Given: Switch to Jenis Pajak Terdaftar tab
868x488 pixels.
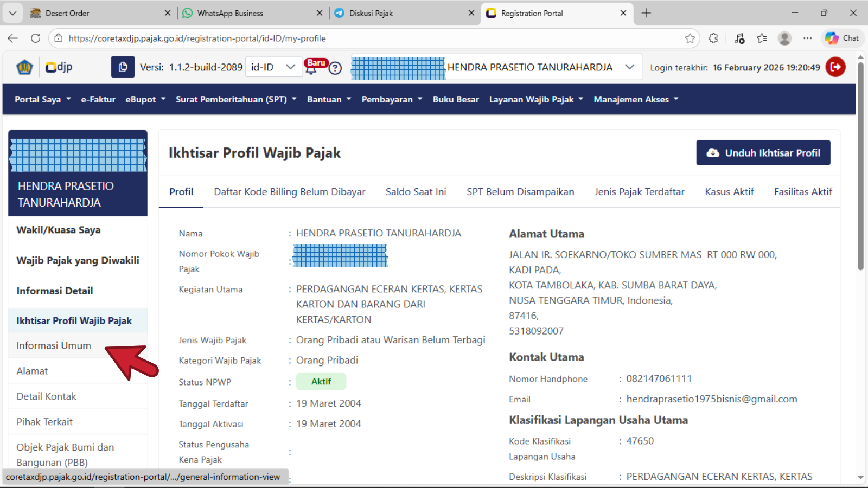Looking at the screenshot, I should tap(639, 192).
